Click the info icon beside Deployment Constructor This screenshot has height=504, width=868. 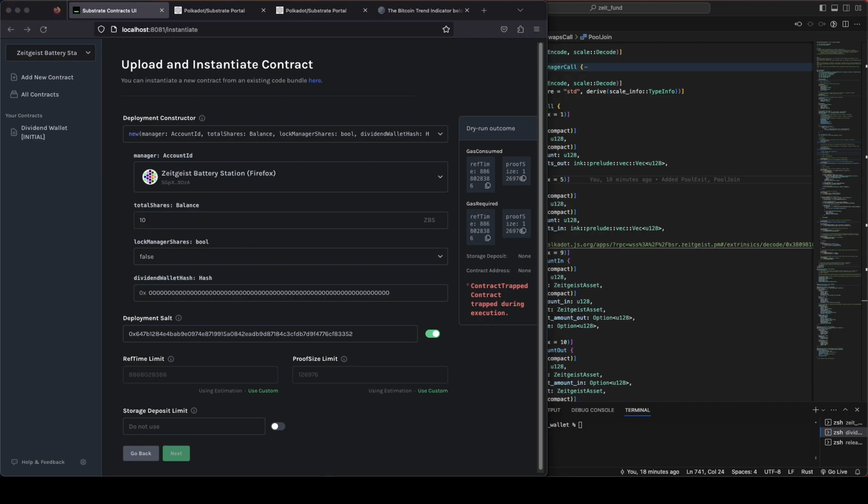202,118
